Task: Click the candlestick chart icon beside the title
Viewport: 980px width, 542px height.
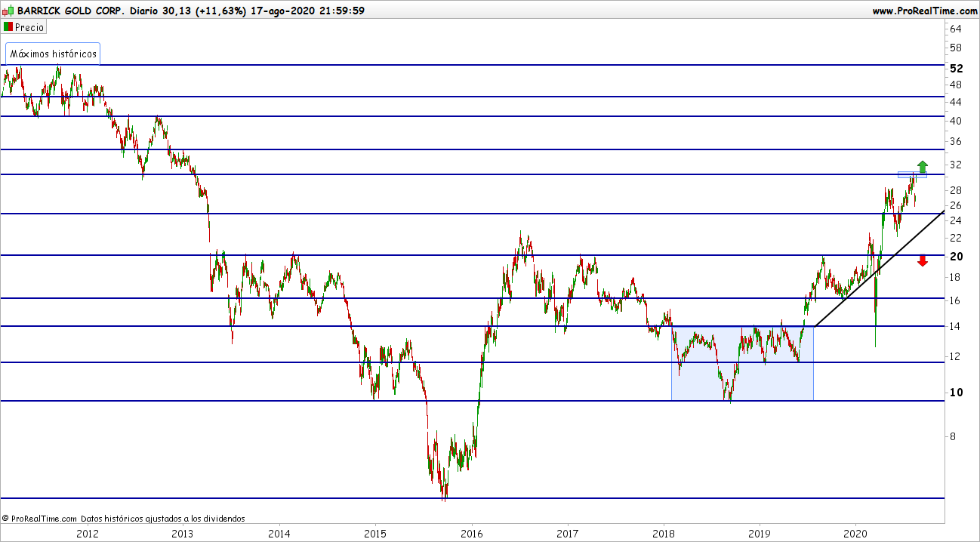Action: pyautogui.click(x=8, y=10)
